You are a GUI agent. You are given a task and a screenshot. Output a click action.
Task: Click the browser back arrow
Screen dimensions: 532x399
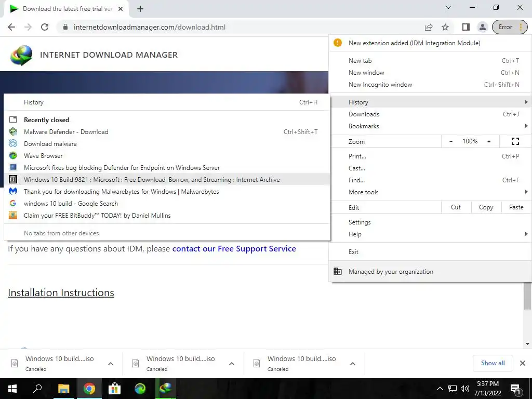pyautogui.click(x=11, y=27)
